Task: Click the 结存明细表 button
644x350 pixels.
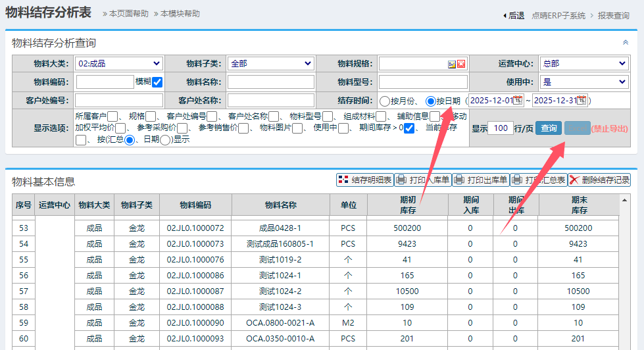Action: tap(364, 180)
